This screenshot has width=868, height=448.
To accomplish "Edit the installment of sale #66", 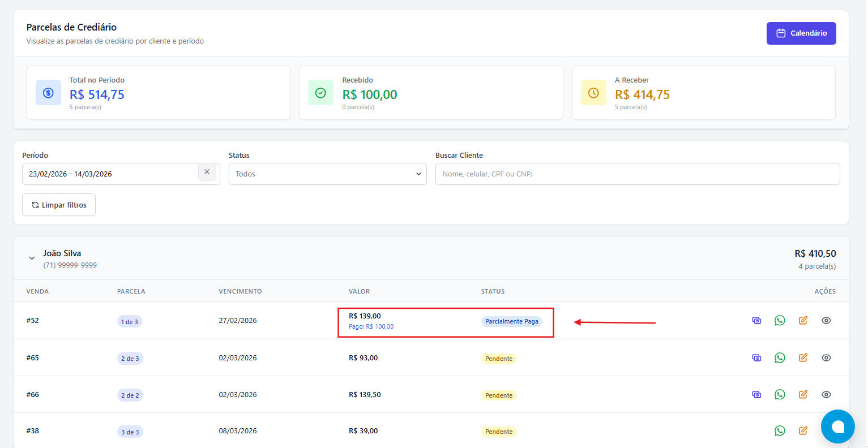I will tap(803, 395).
